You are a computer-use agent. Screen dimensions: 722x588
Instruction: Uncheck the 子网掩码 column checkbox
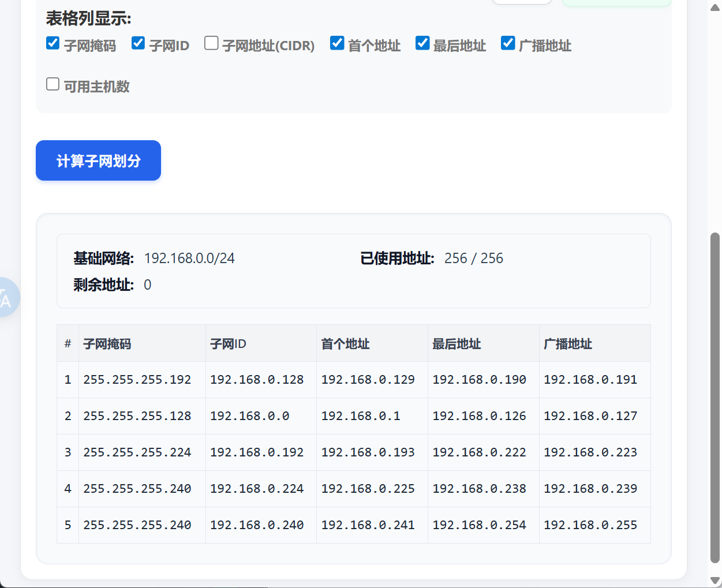click(x=53, y=43)
